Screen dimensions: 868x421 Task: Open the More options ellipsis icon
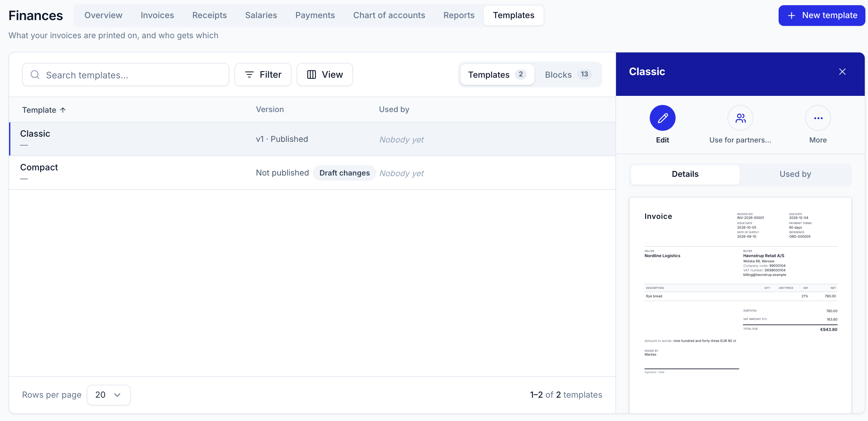(x=818, y=118)
